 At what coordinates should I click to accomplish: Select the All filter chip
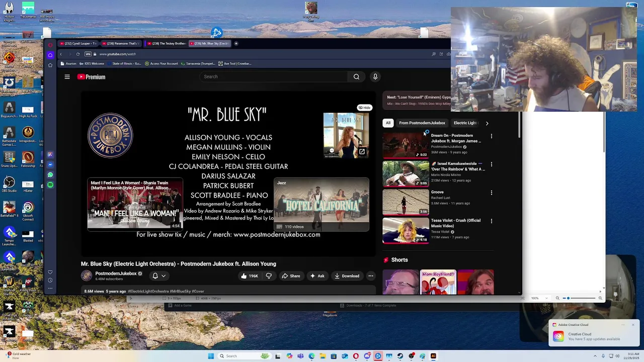(388, 123)
